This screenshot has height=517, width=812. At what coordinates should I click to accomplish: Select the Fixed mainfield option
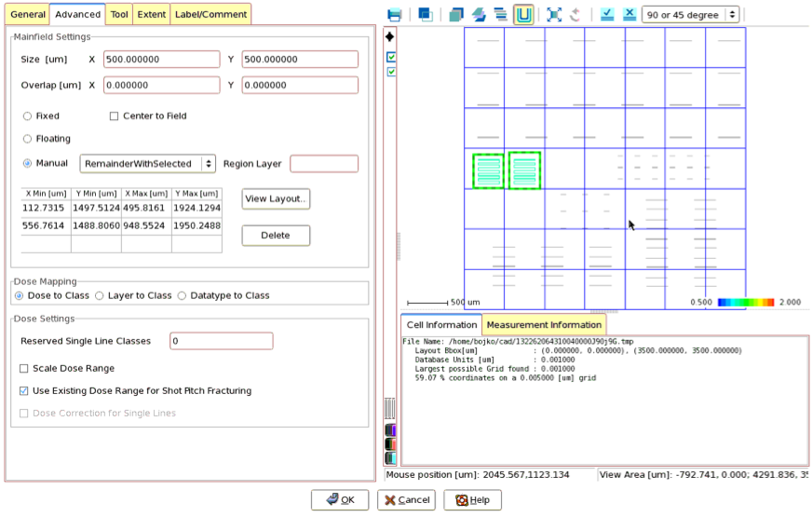(27, 116)
